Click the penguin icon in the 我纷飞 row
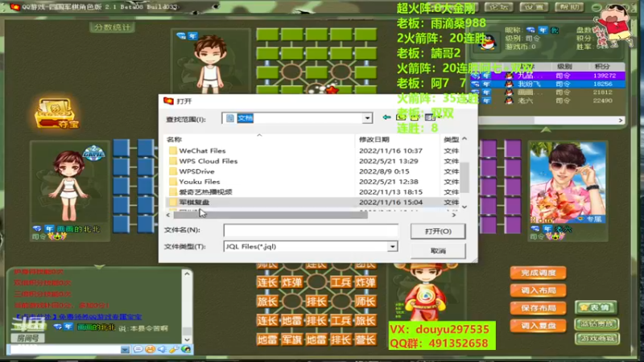The image size is (644, 362). pos(510,84)
